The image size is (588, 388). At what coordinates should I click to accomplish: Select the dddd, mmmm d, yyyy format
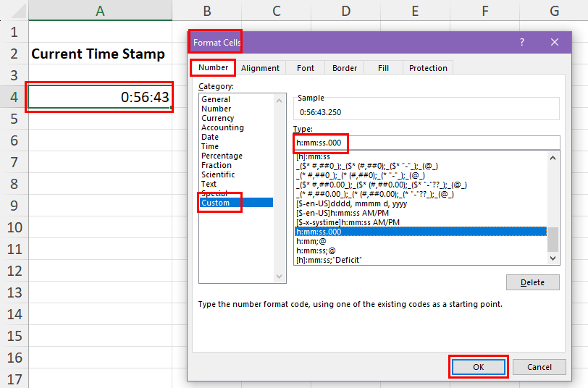coord(421,203)
